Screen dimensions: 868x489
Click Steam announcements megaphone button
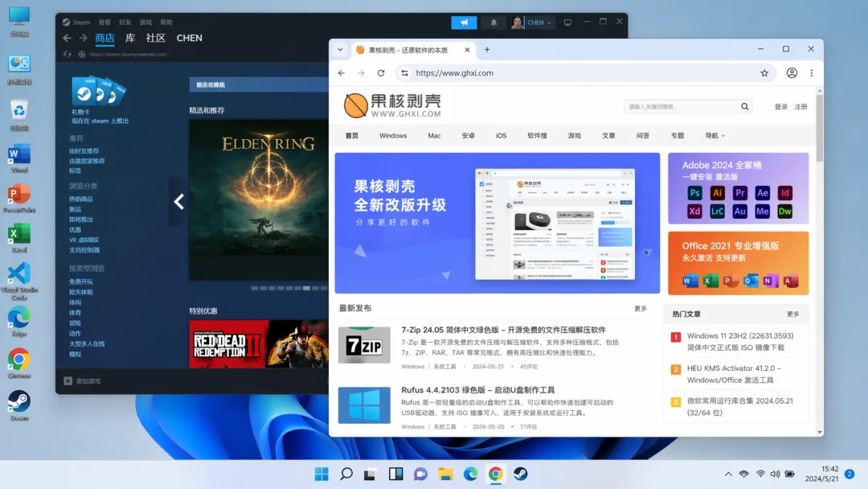click(x=464, y=23)
